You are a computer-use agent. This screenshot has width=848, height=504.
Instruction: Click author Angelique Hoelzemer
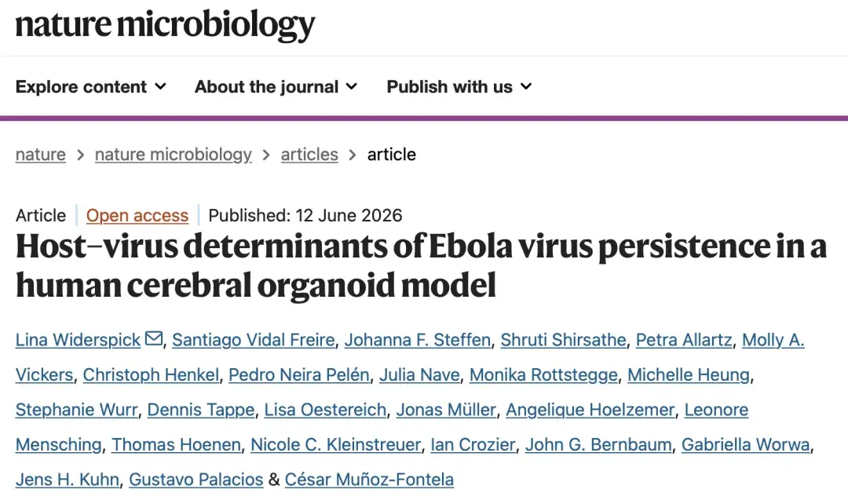(x=590, y=410)
